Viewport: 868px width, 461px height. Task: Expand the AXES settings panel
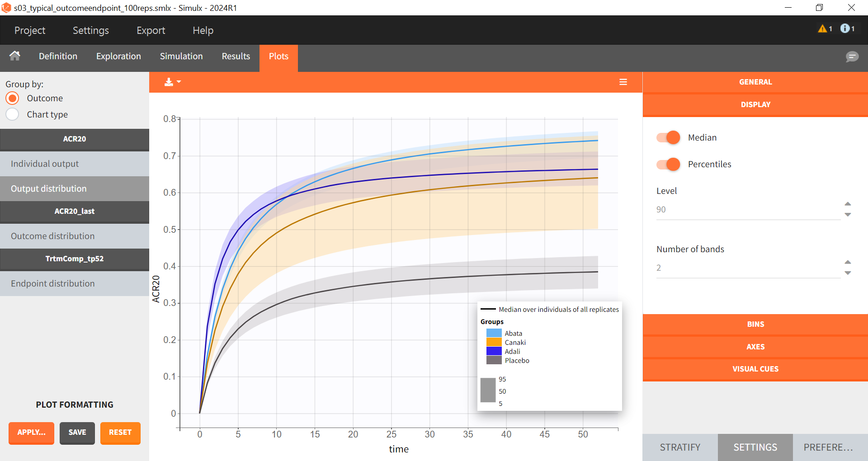click(755, 347)
